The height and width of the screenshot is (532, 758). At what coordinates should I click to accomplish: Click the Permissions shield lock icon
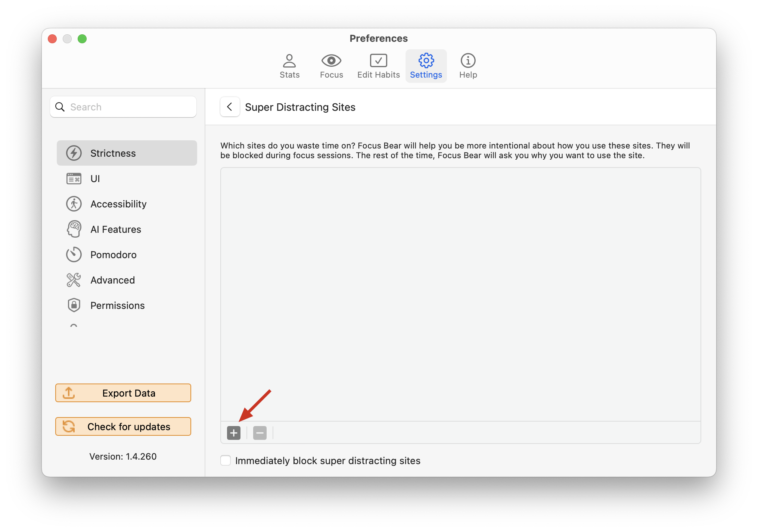(x=74, y=305)
